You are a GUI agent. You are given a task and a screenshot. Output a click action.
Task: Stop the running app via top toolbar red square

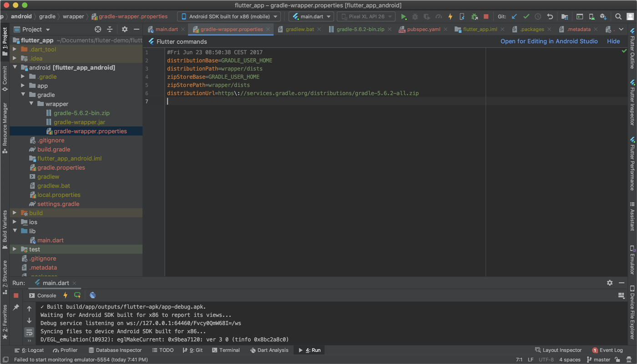tap(486, 17)
